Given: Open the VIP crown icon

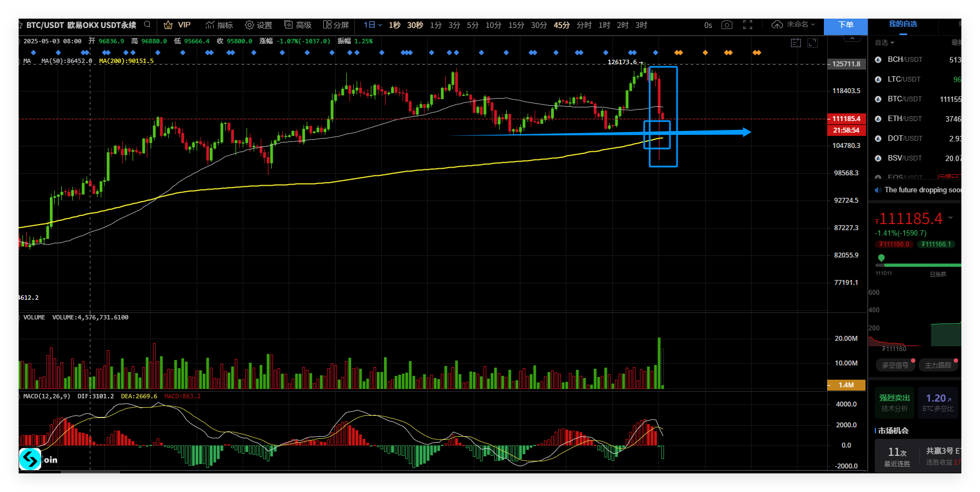Looking at the screenshot, I should point(168,25).
